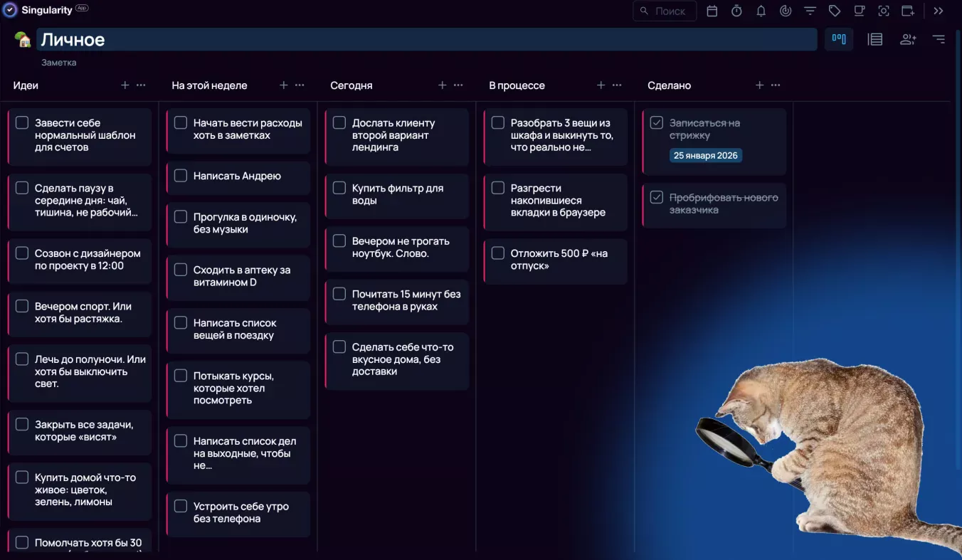Image resolution: width=962 pixels, height=560 pixels.
Task: Open Сегодня column options menu
Action: pos(458,85)
